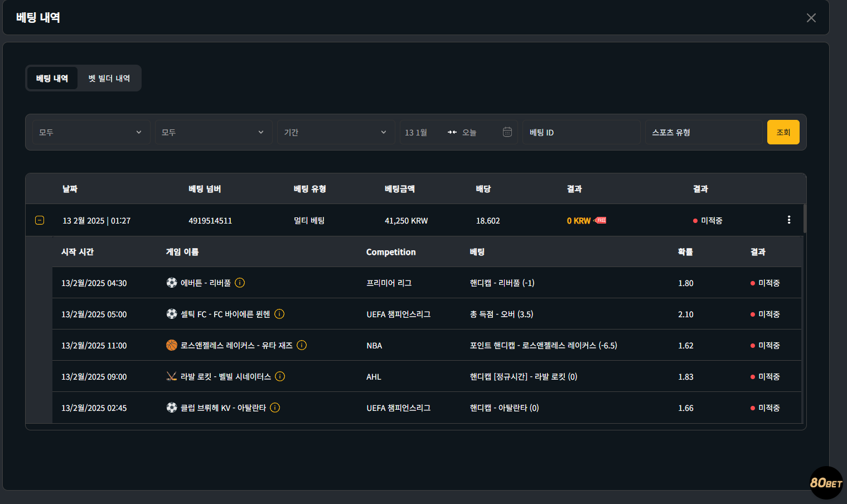Click the 라발 로킷 - 벨빌 시네이터스 game name
This screenshot has width=847, height=504.
pos(226,377)
